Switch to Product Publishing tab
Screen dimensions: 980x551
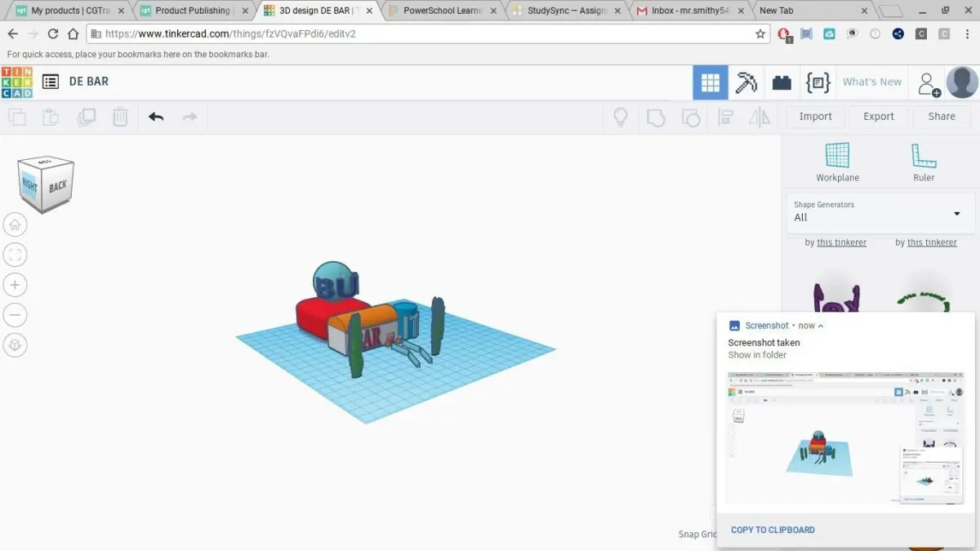[x=194, y=11]
